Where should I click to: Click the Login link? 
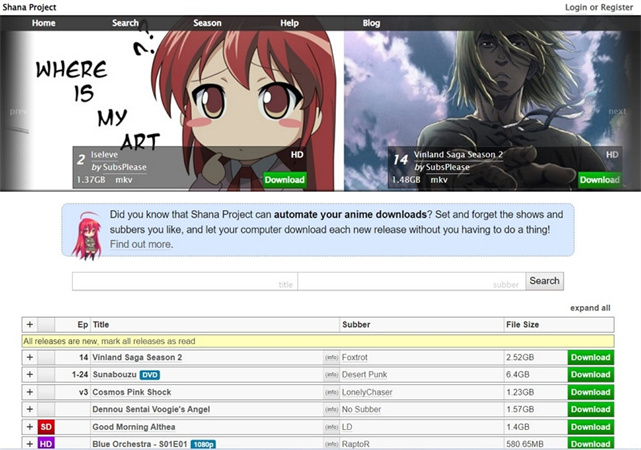tap(576, 7)
